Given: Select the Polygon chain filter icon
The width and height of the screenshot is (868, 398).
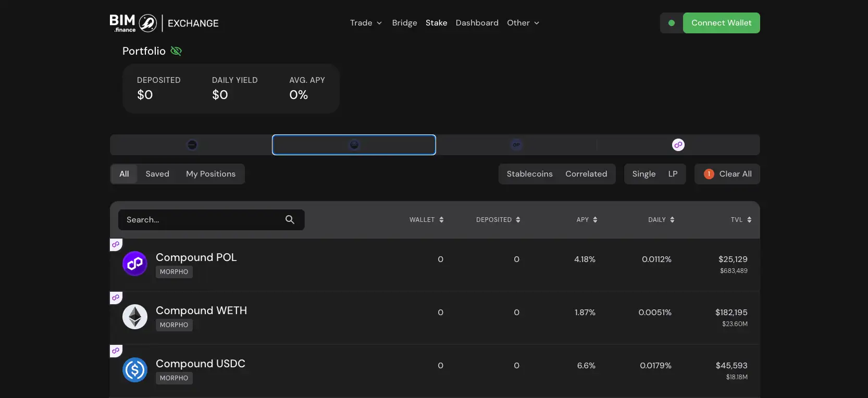Looking at the screenshot, I should tap(678, 145).
